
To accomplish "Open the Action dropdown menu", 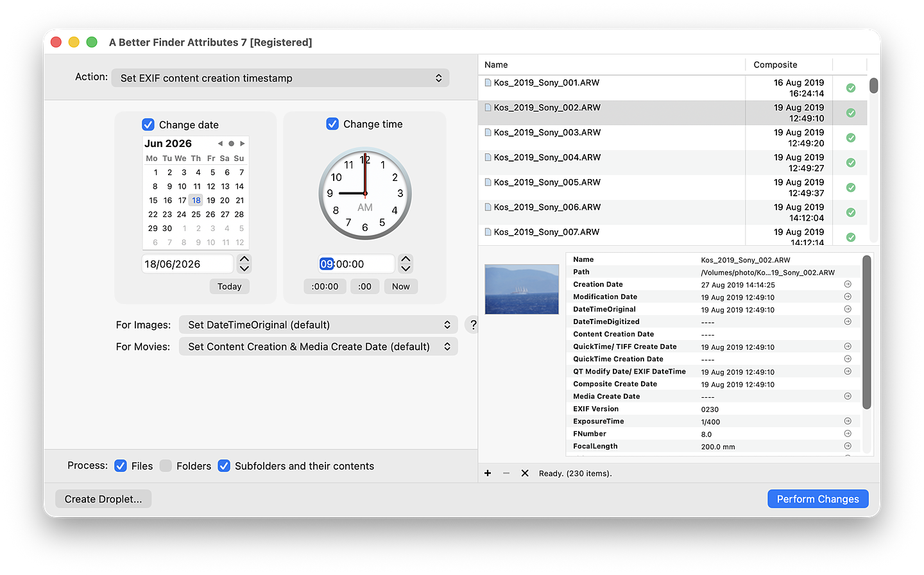I will pyautogui.click(x=280, y=78).
